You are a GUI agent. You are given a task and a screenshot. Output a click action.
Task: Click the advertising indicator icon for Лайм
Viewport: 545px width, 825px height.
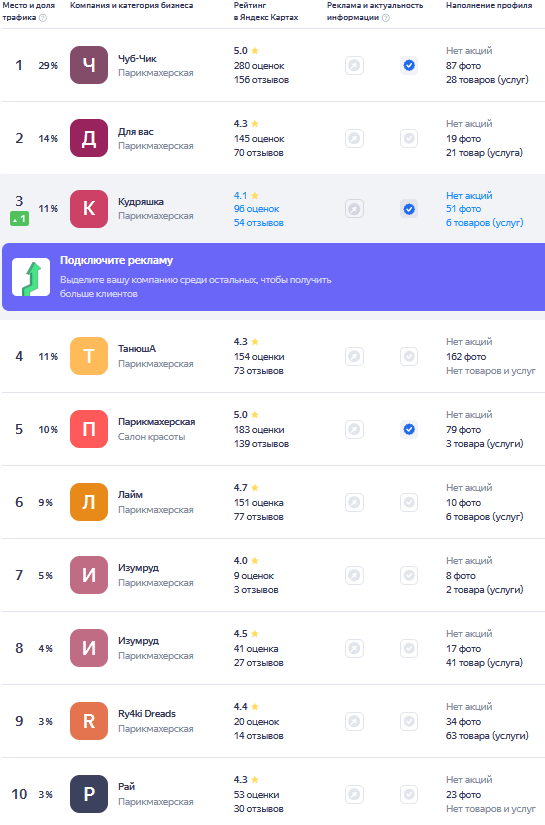point(355,502)
